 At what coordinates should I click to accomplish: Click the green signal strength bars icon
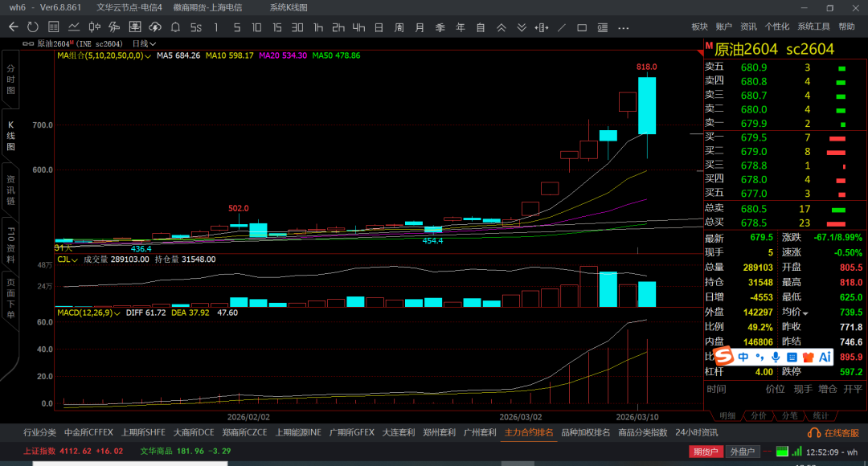pyautogui.click(x=796, y=452)
